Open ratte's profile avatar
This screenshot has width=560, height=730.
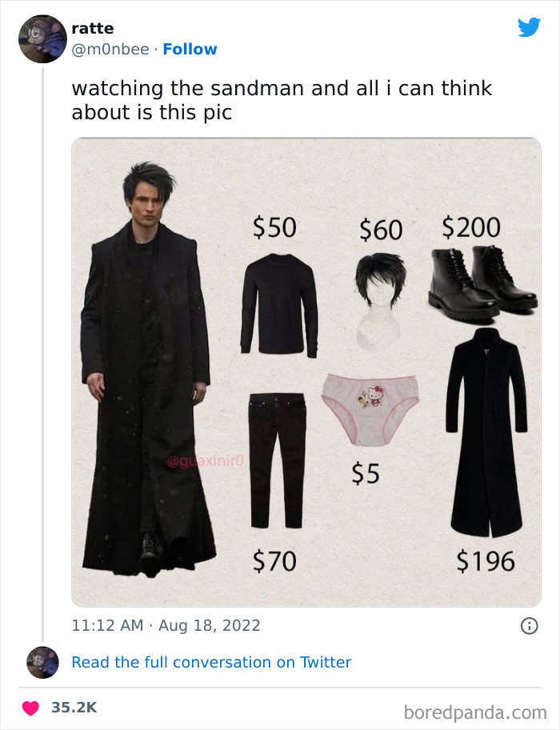(42, 38)
